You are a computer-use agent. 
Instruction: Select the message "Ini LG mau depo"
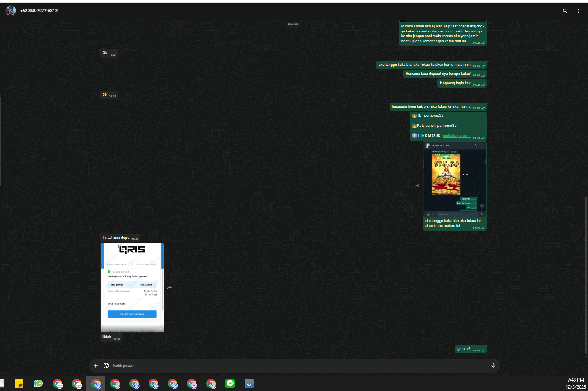120,238
